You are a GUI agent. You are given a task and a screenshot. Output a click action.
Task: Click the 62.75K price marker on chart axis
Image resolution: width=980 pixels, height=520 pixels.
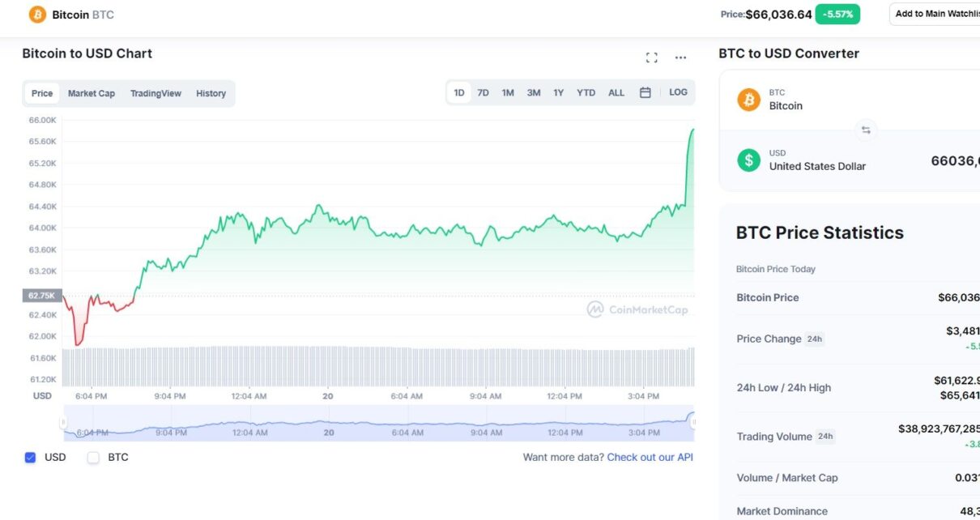(42, 296)
